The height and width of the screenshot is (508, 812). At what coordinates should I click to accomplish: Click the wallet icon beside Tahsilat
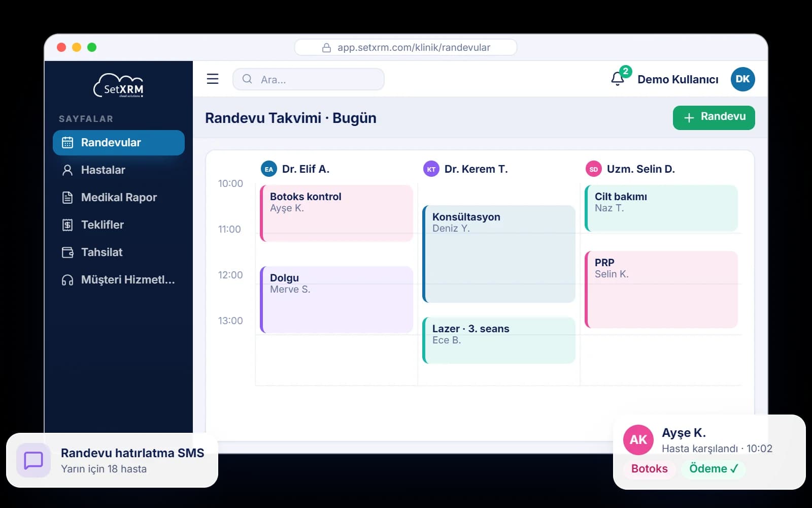pyautogui.click(x=67, y=252)
